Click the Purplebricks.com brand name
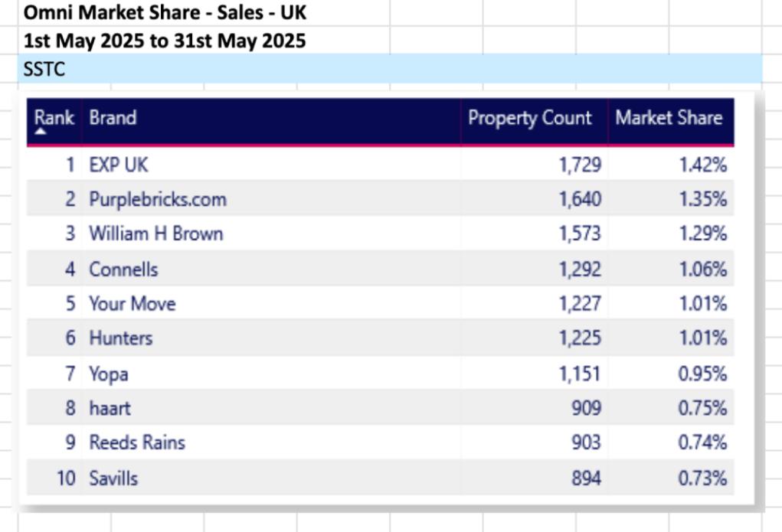Screen dimensions: 782x532 tap(158, 200)
